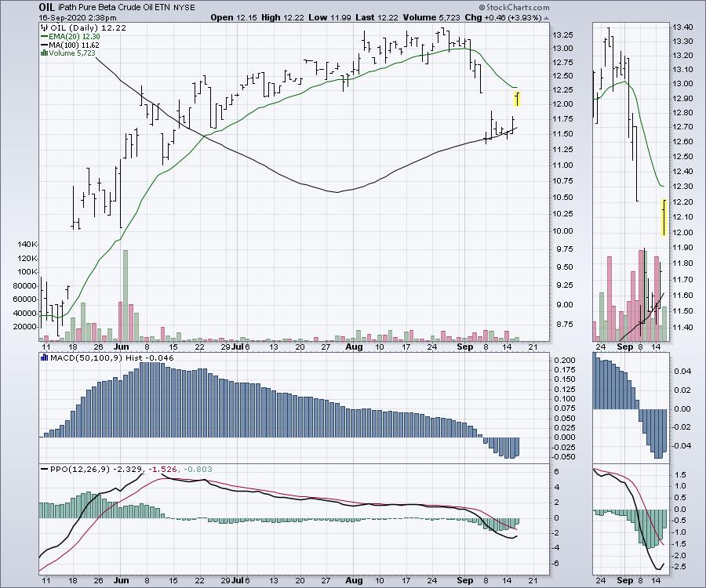Screen dimensions: 706x588
Task: Select the EMA(20) 12.30 legend label
Action: [x=74, y=36]
